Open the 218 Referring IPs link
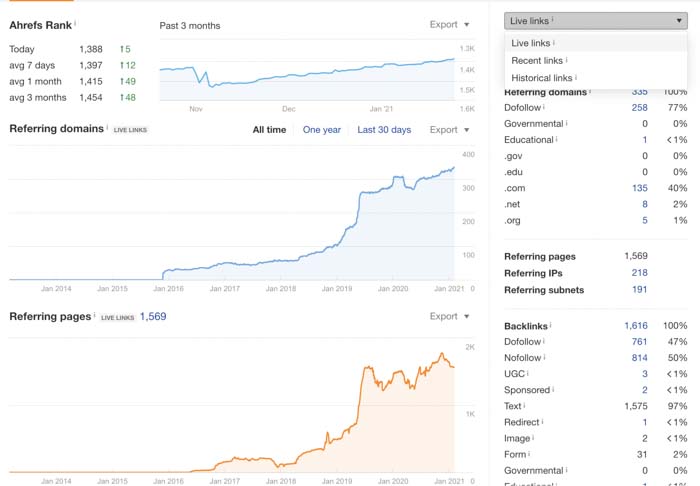This screenshot has width=700, height=486. (x=639, y=273)
